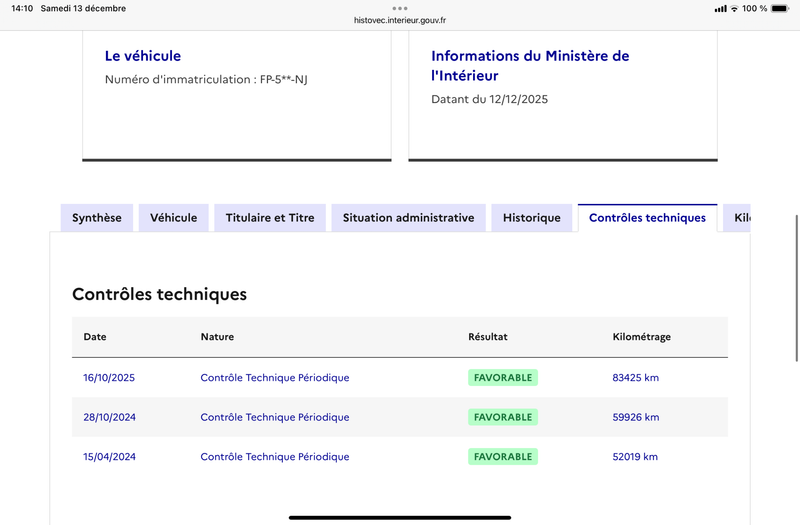
Task: Click the 83425 km mileage entry
Action: [x=636, y=378]
